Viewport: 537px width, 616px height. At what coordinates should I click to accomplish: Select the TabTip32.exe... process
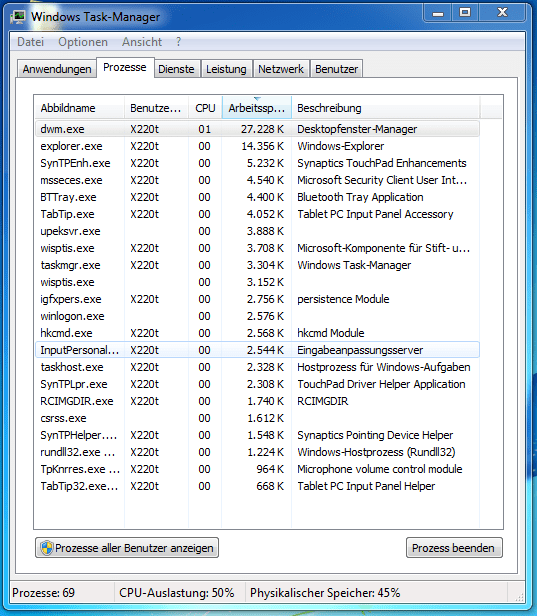pos(257,486)
